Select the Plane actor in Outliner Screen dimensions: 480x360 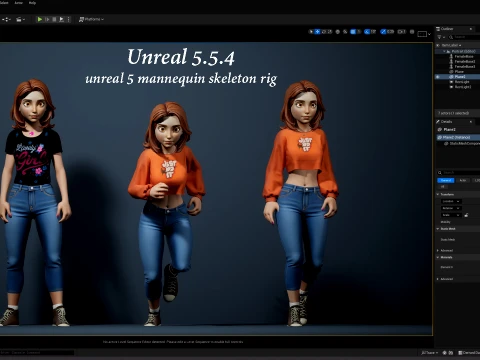pos(459,71)
